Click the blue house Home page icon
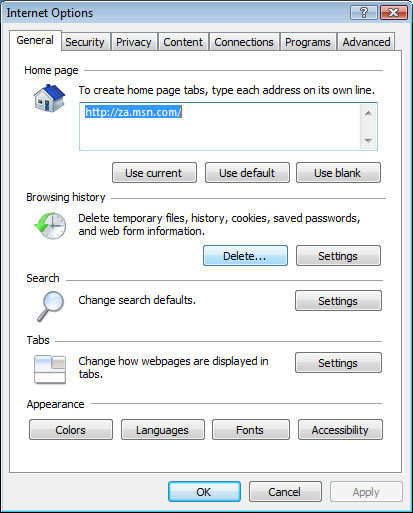 click(49, 98)
